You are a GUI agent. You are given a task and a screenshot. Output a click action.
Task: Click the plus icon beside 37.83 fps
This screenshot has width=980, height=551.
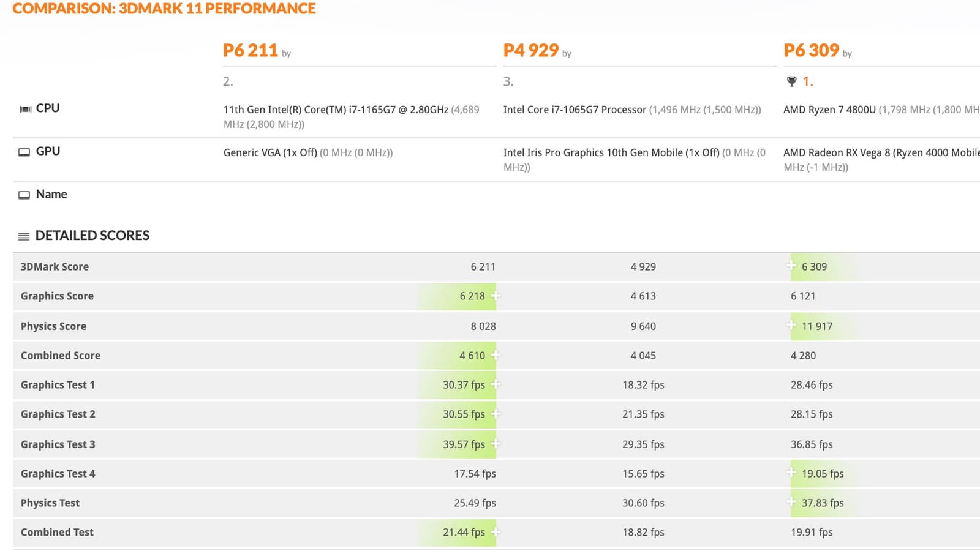[791, 502]
